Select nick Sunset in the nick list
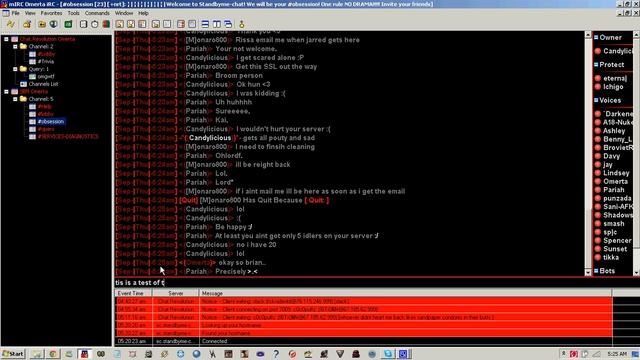Image resolution: width=640 pixels, height=360 pixels. 615,249
